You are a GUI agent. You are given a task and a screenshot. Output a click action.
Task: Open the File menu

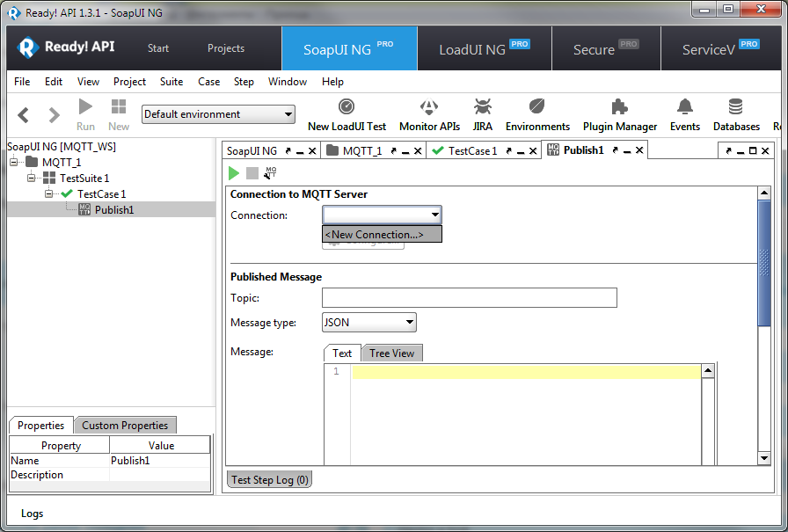[x=22, y=82]
